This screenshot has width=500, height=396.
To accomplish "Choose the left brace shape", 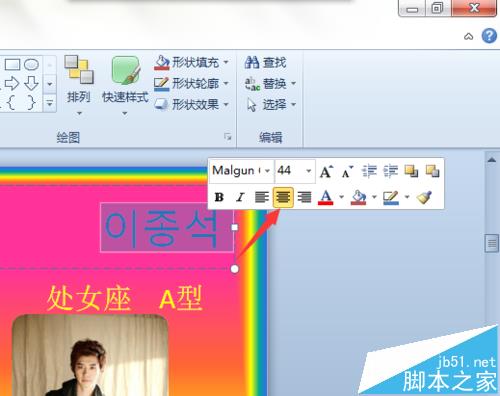I will tap(11, 102).
